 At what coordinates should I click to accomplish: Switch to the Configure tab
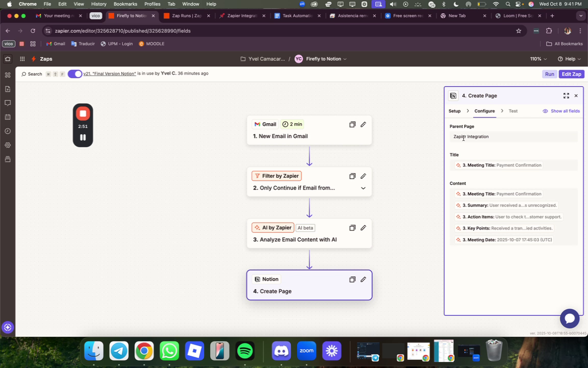click(484, 111)
